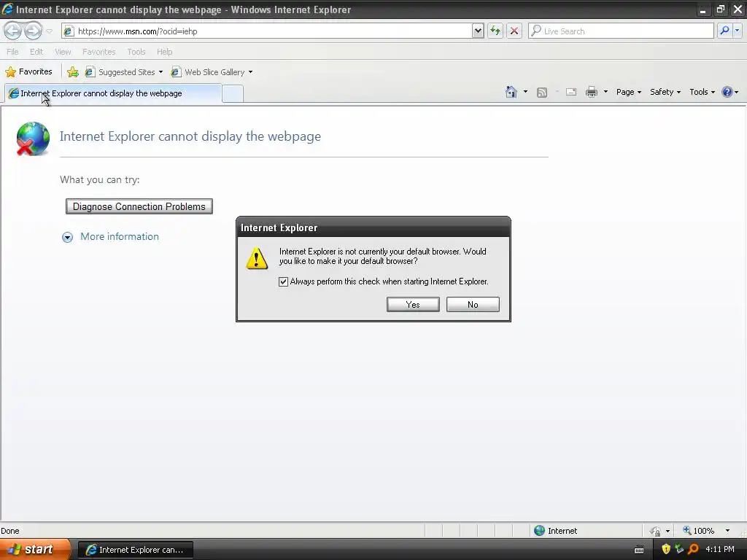Image resolution: width=747 pixels, height=560 pixels.
Task: Open the Tools command bar menu
Action: (702, 92)
